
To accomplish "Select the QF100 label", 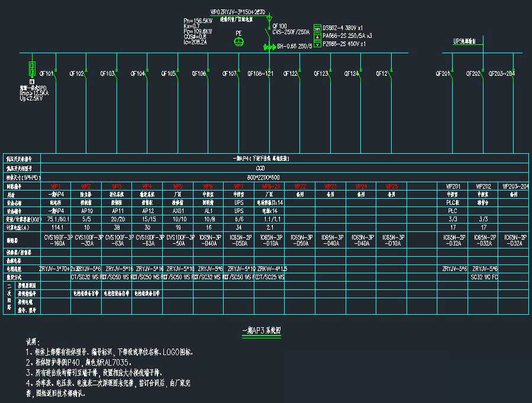I will 279,26.
